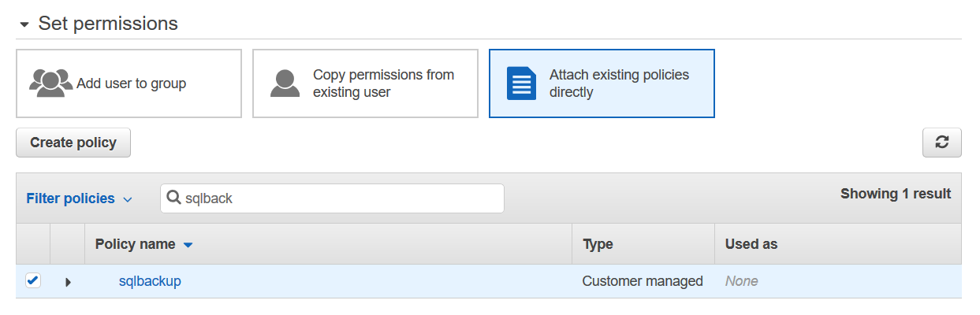Select Attach existing policies directly
Screen dimensions: 980x315
[x=602, y=83]
